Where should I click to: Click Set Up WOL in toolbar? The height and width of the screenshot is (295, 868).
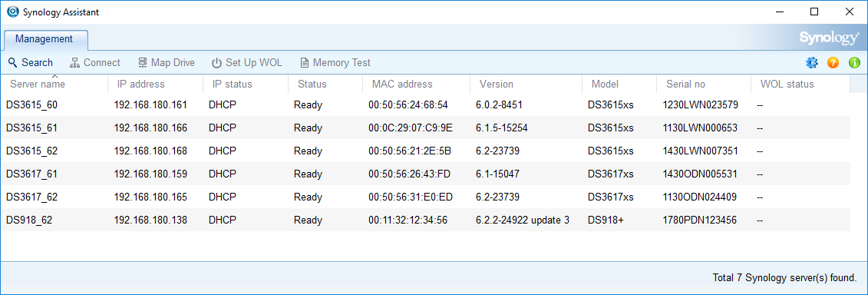pyautogui.click(x=247, y=63)
